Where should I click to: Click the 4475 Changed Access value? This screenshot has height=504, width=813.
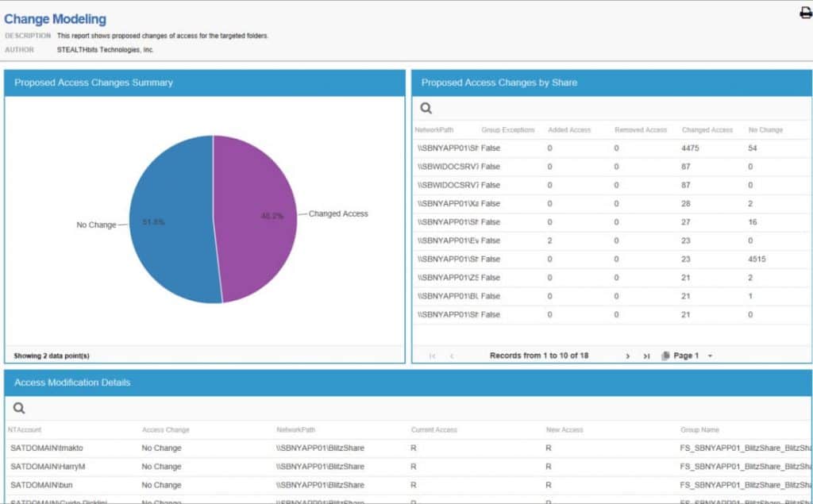tap(690, 148)
